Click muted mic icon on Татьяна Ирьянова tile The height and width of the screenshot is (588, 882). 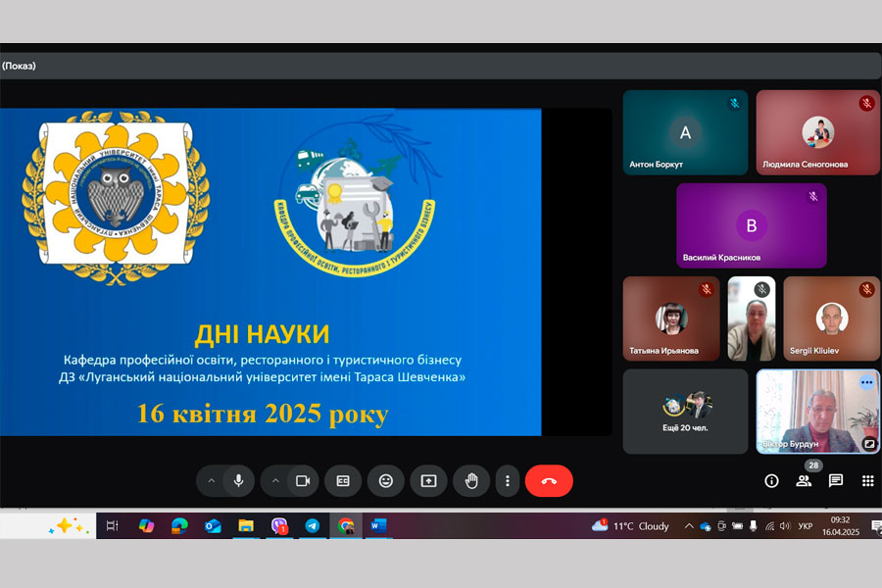(707, 289)
